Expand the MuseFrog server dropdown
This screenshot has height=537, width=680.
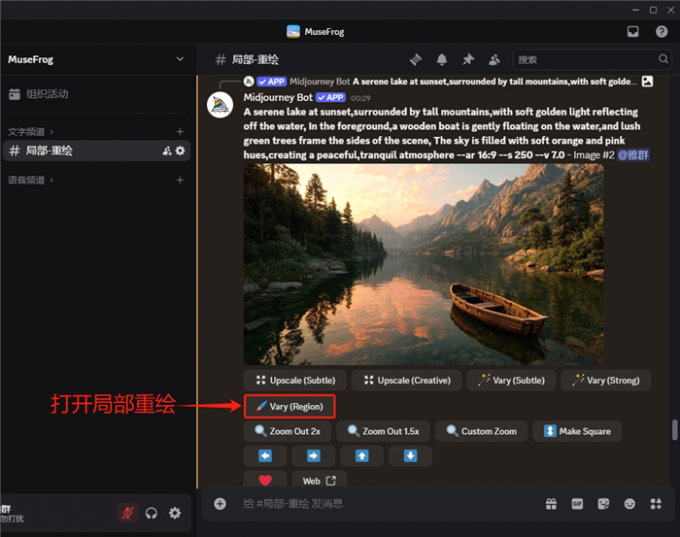pyautogui.click(x=180, y=59)
